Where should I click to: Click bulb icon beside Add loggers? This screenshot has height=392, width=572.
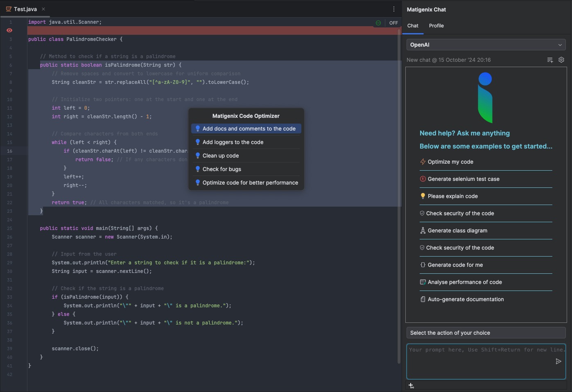point(197,142)
